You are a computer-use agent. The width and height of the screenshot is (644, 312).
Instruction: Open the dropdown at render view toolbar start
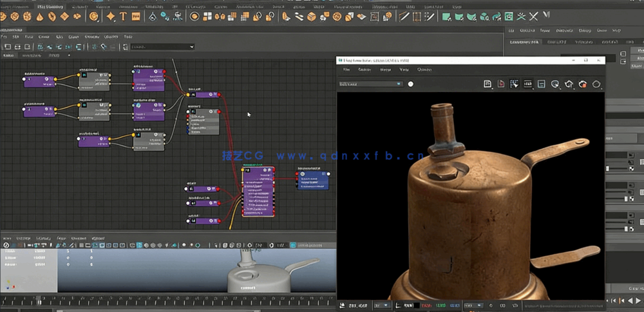(x=371, y=84)
